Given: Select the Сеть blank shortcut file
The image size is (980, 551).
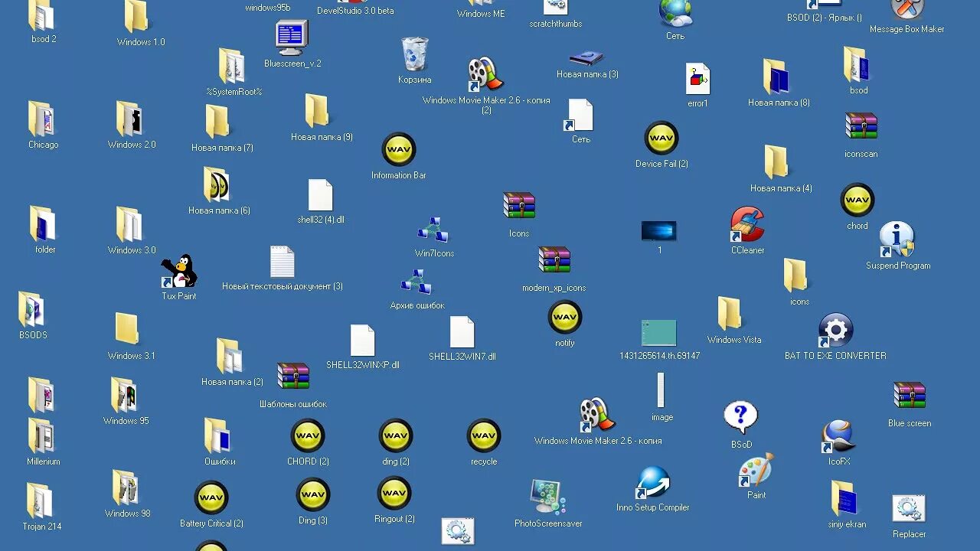Looking at the screenshot, I should (x=580, y=115).
